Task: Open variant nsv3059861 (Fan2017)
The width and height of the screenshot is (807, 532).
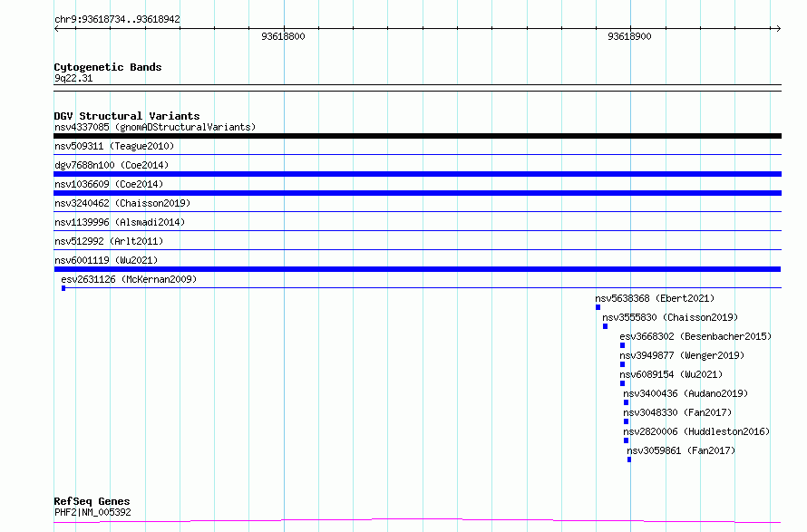Action: click(x=681, y=450)
